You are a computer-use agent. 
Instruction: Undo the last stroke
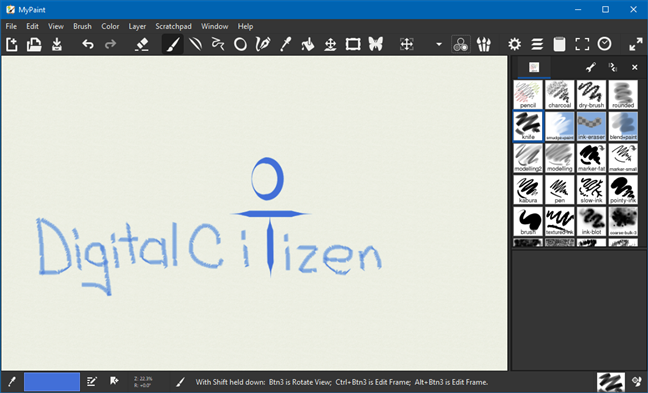point(88,44)
